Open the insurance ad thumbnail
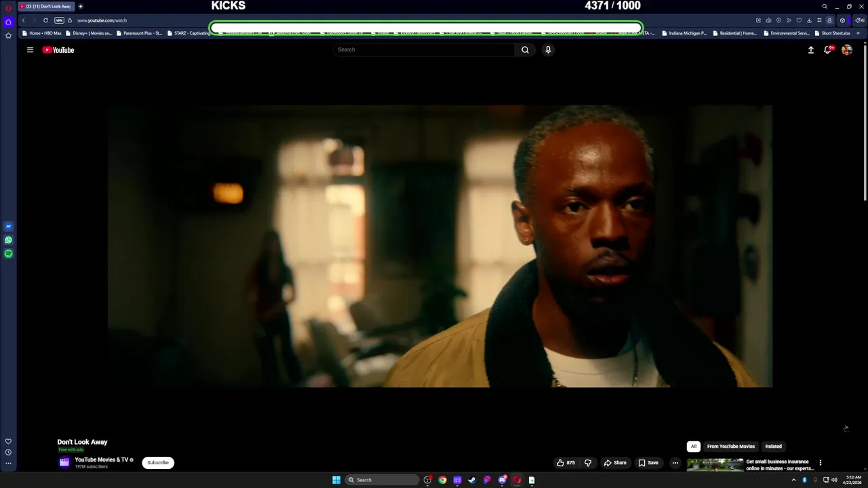Screen dimensions: 868x488 point(715,465)
